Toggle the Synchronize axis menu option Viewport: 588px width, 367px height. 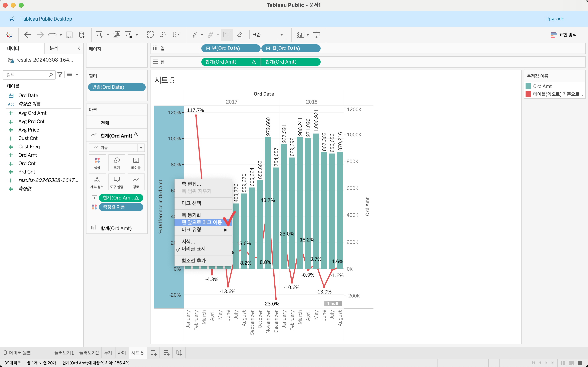(191, 215)
